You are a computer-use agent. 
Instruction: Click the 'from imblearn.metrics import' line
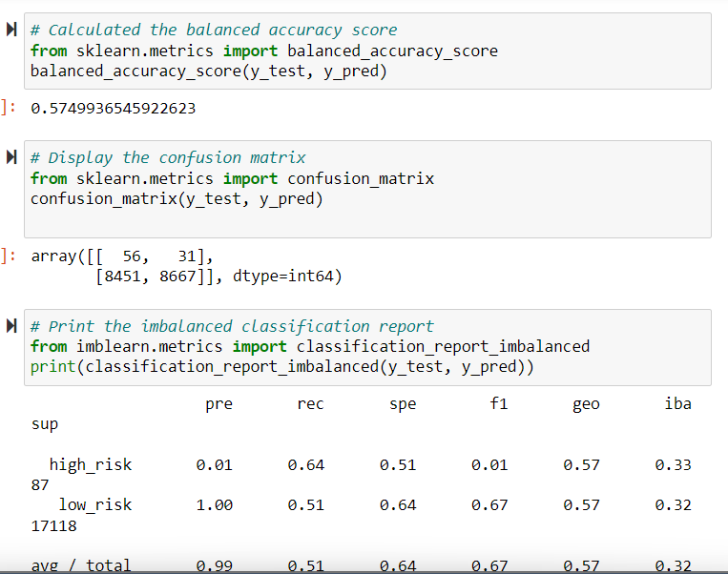point(310,346)
